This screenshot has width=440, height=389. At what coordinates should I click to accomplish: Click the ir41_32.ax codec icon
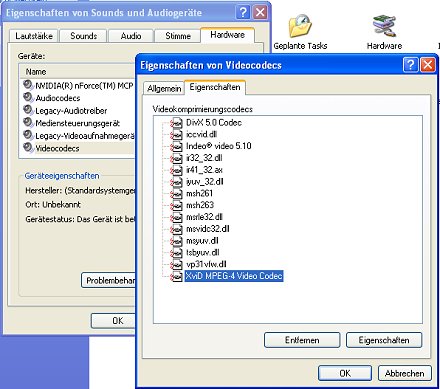[176, 170]
